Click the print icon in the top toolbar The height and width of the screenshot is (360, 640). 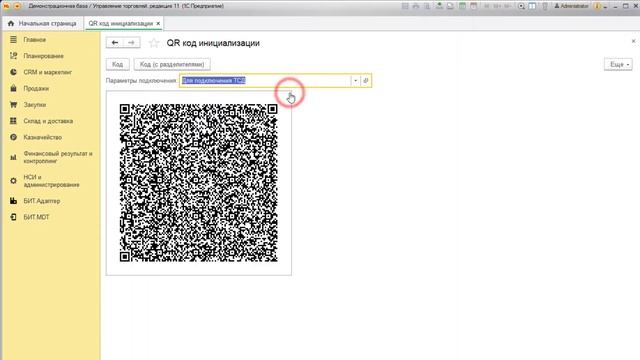[x=416, y=6]
